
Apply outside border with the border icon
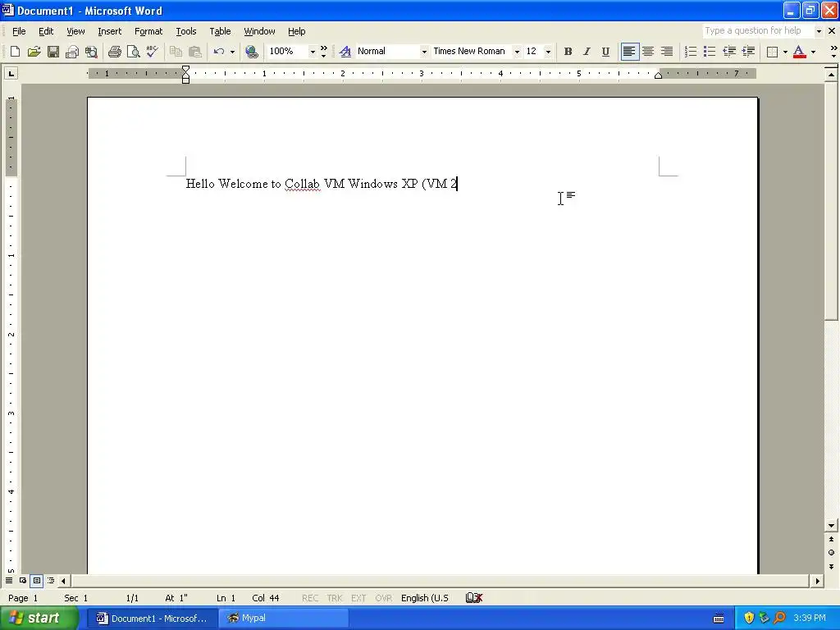[x=772, y=52]
